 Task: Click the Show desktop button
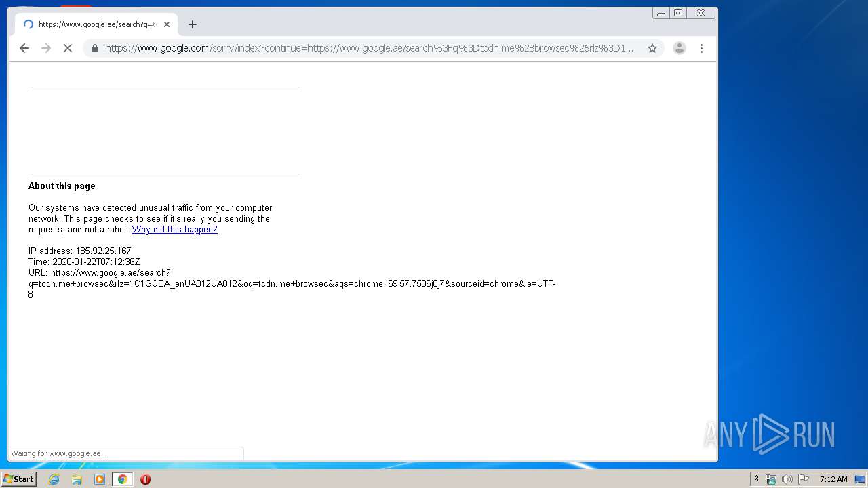[860, 479]
